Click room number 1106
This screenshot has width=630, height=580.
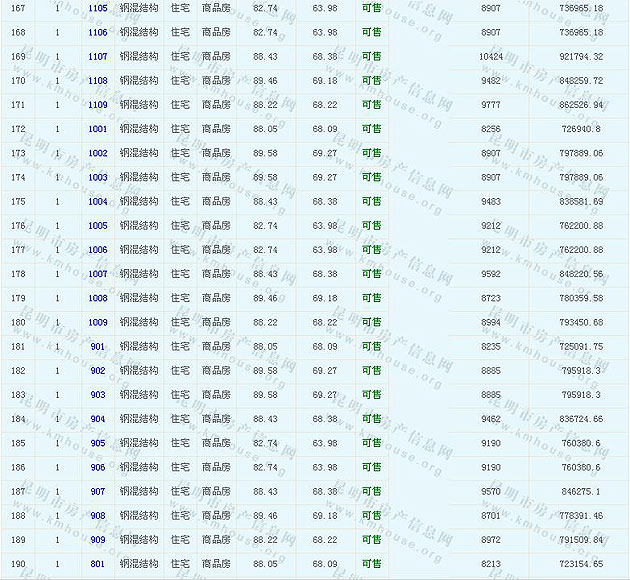[97, 32]
